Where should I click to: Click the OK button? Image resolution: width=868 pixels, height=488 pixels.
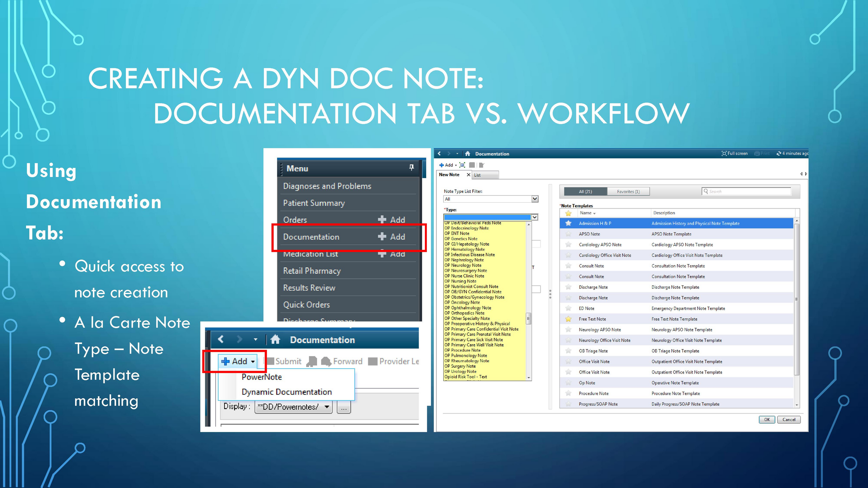tap(767, 420)
